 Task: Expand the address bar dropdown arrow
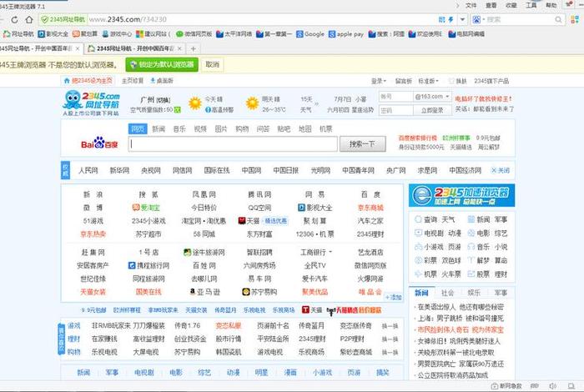(x=462, y=19)
